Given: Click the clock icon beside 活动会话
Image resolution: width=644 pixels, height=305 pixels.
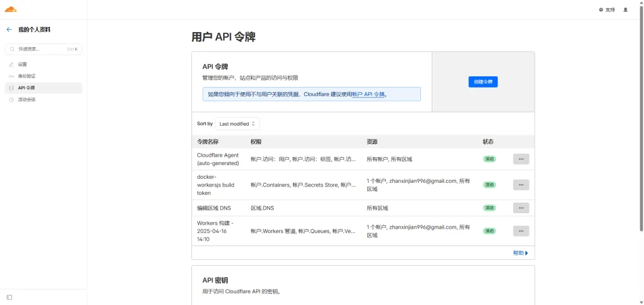Looking at the screenshot, I should point(11,99).
